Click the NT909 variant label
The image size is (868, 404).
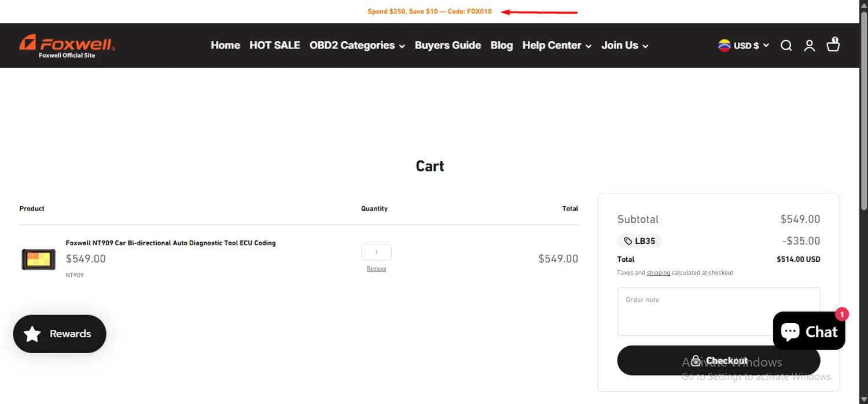[75, 275]
